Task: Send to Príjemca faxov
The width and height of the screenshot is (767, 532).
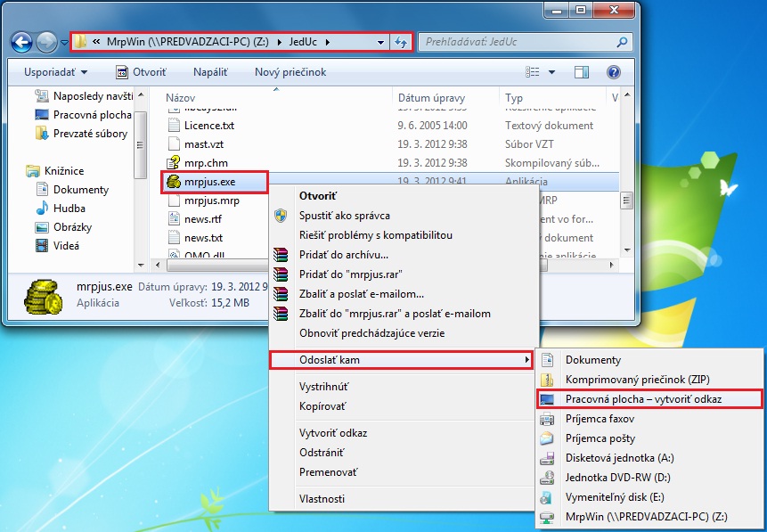Action: 649,419
